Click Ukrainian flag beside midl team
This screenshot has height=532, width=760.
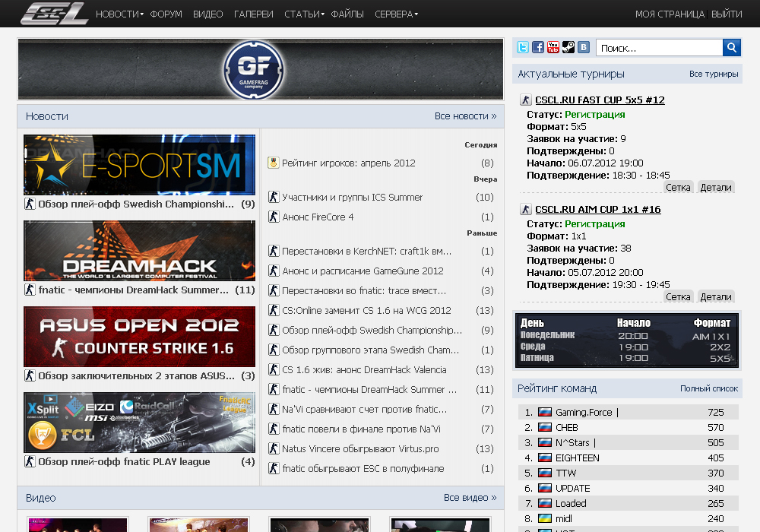545,518
